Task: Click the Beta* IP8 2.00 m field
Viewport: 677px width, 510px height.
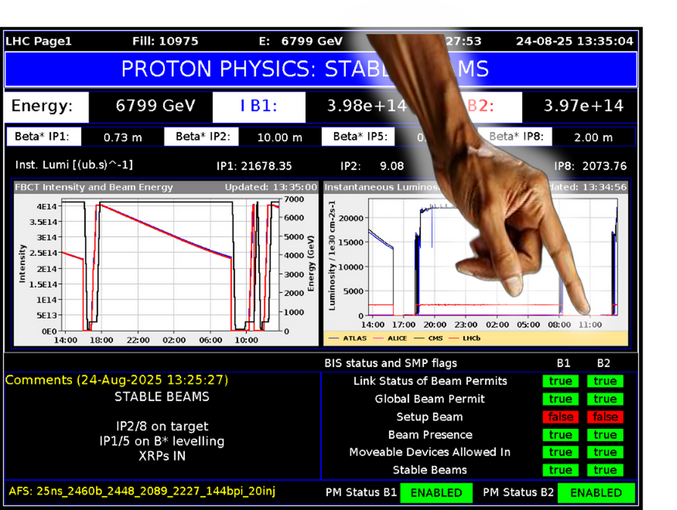Action: pyautogui.click(x=594, y=138)
